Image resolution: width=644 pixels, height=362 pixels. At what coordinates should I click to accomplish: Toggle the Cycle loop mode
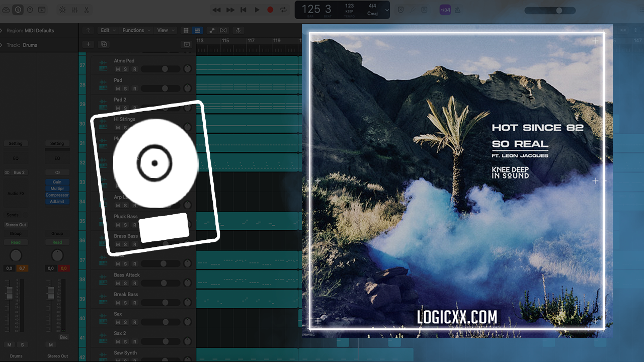(x=283, y=10)
